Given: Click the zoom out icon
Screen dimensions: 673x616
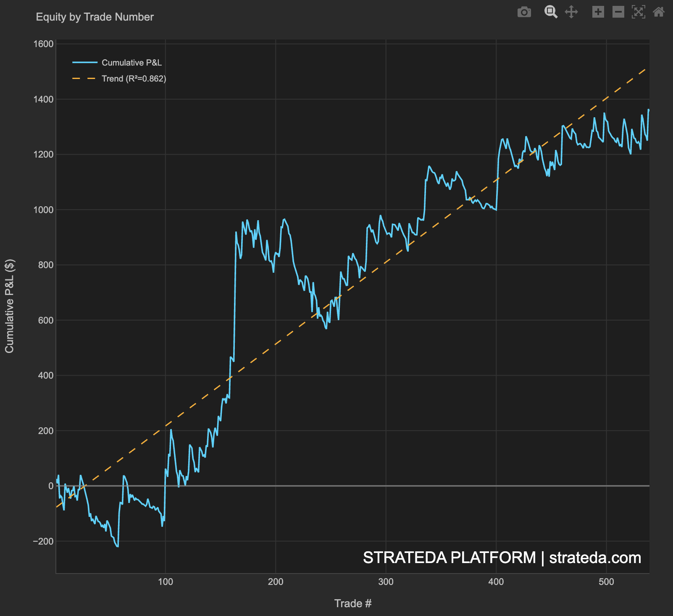Looking at the screenshot, I should coord(618,13).
